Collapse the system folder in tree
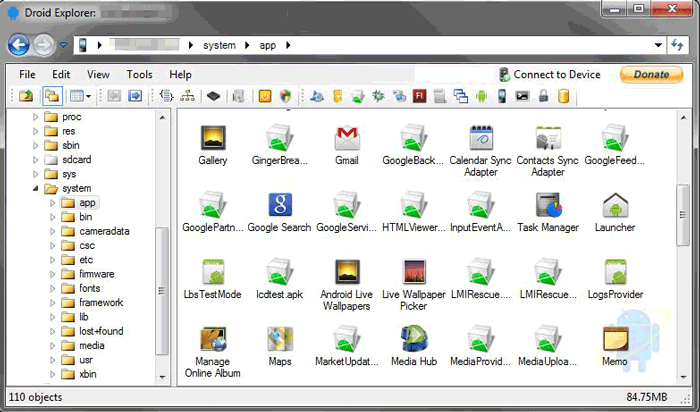Screen dimensions: 700x412 [x=35, y=188]
